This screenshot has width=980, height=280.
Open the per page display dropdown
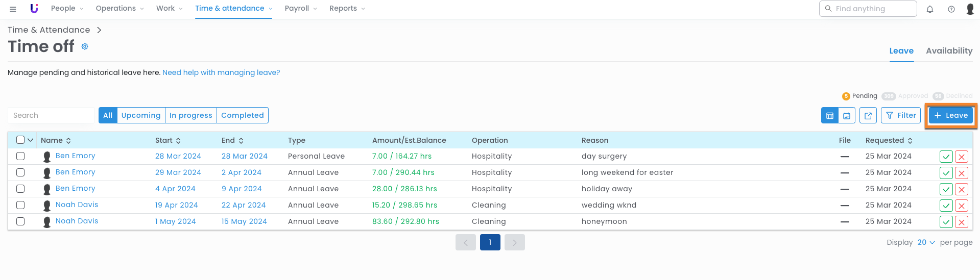coord(925,242)
